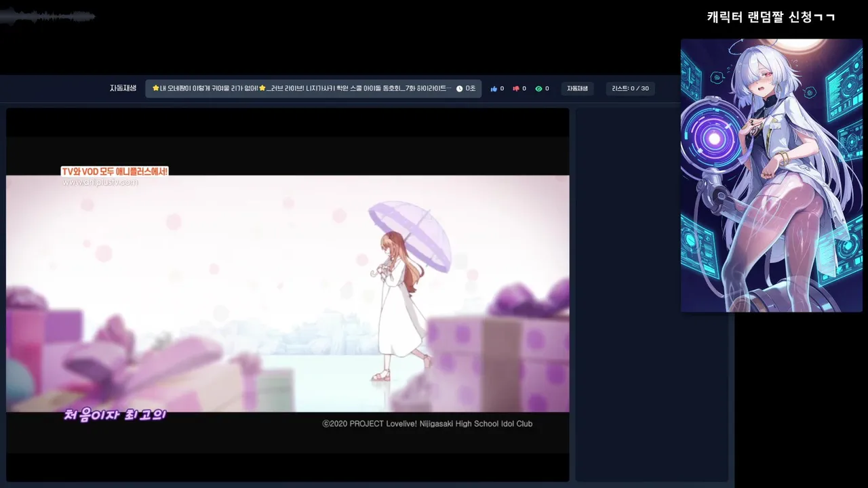868x488 pixels.
Task: Click the thumbs-up like icon
Action: [494, 89]
